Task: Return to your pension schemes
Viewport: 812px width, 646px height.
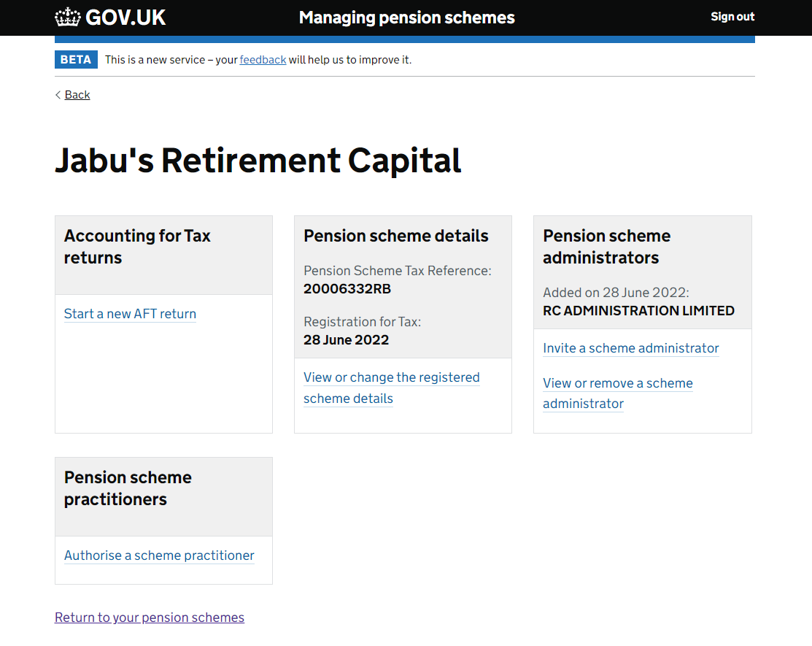Action: [x=149, y=618]
